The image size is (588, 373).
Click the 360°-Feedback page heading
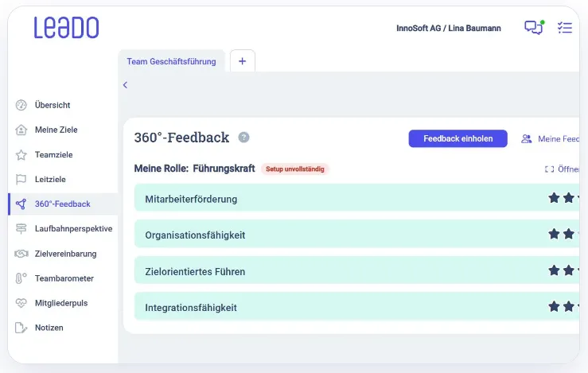[x=181, y=138]
